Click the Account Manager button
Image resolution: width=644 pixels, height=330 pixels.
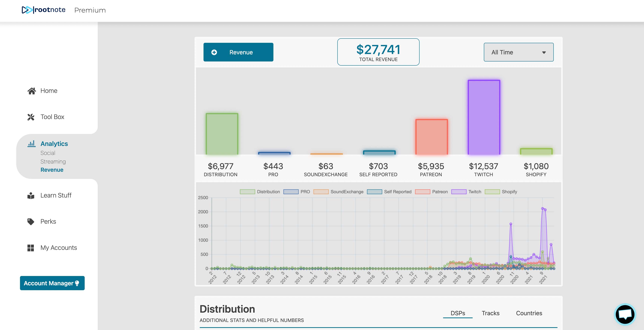(x=52, y=283)
